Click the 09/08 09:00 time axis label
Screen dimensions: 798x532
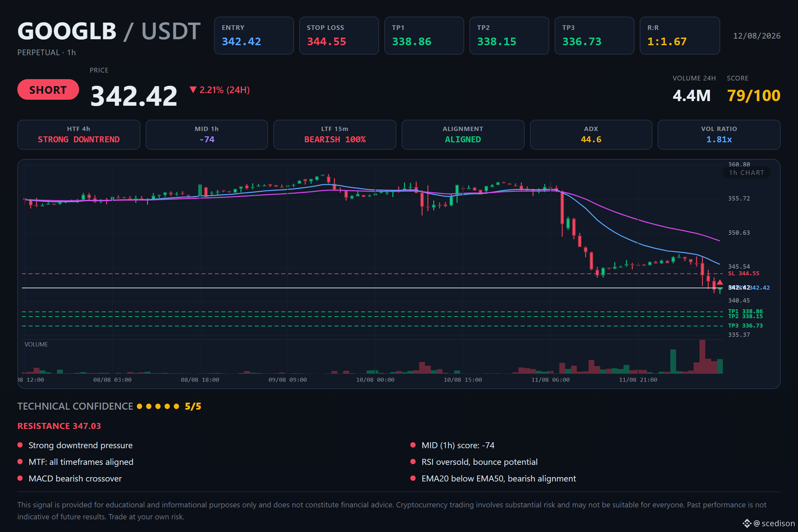tap(288, 380)
